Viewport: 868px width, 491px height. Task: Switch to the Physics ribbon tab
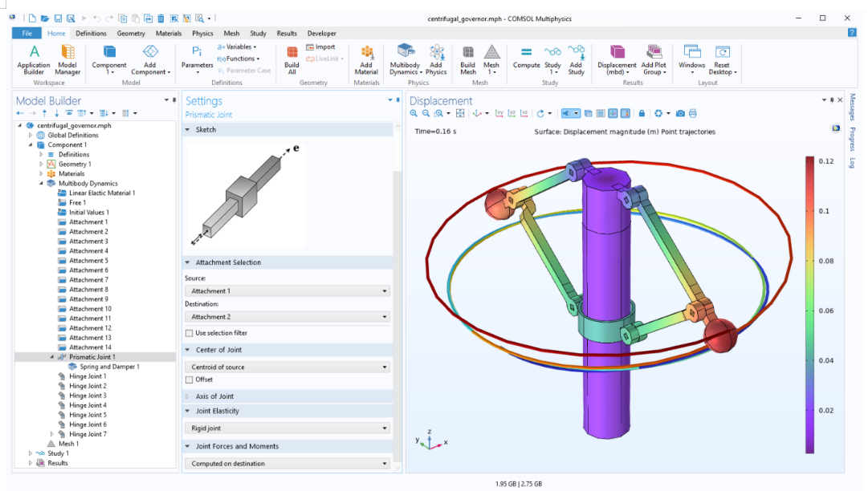tap(202, 33)
